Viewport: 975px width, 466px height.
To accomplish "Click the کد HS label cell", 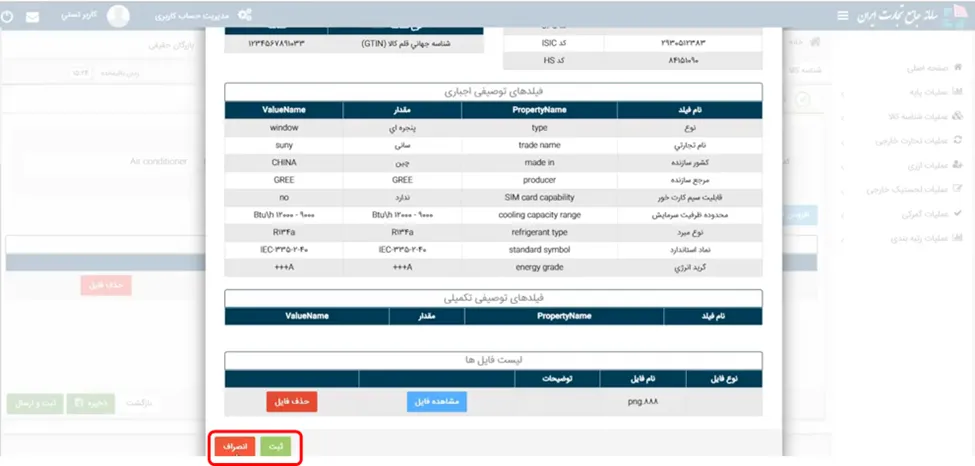I will (553, 60).
